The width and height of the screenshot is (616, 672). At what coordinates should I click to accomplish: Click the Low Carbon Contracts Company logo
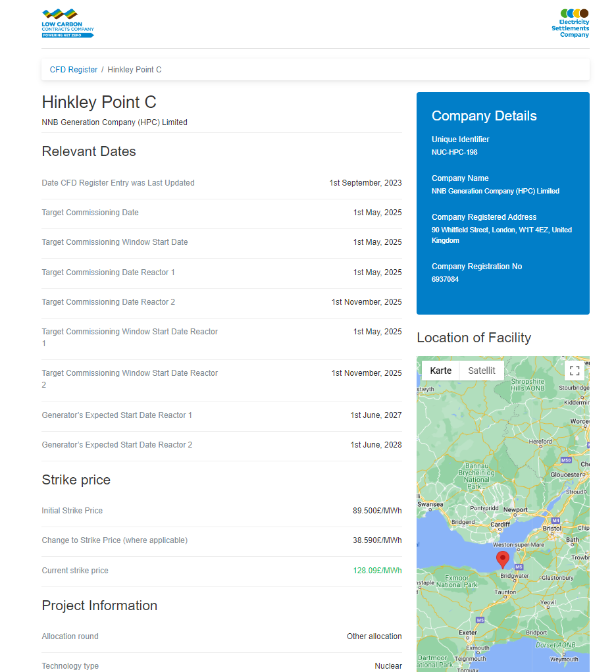(x=68, y=24)
